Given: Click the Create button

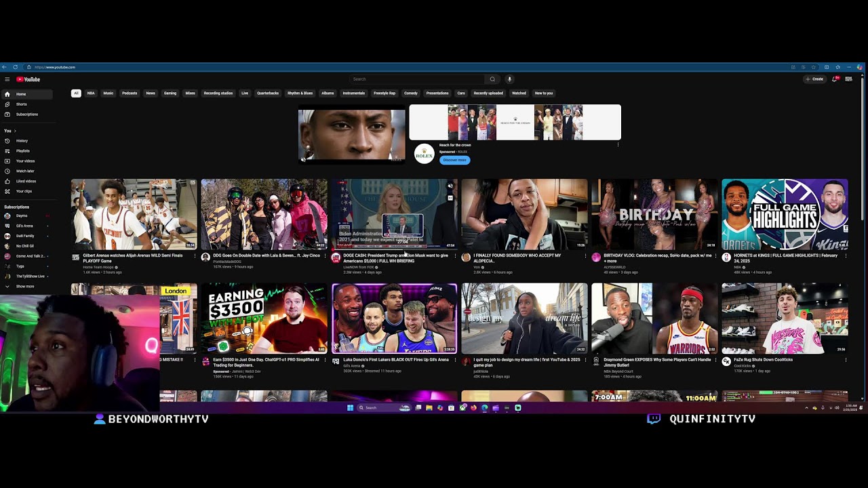Looking at the screenshot, I should 815,79.
